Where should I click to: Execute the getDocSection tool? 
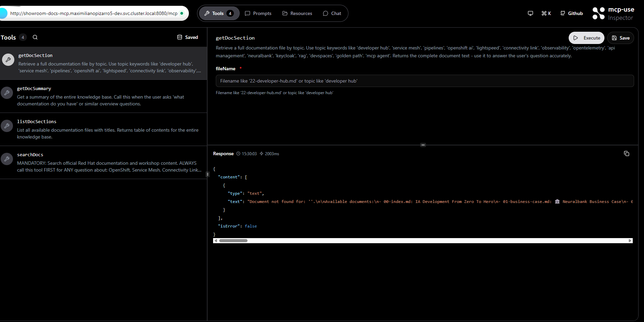586,38
